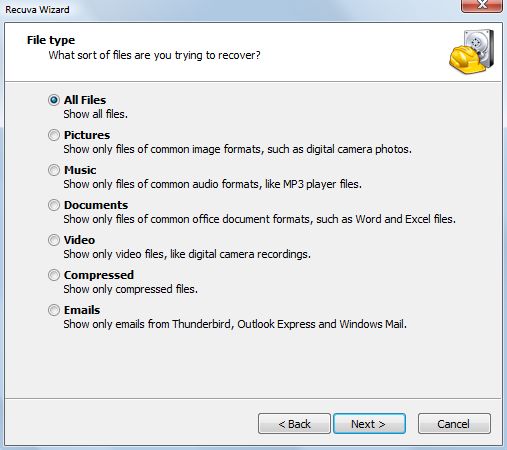The height and width of the screenshot is (450, 507).
Task: Click the description mentioning Word and Excel files
Action: (259, 219)
